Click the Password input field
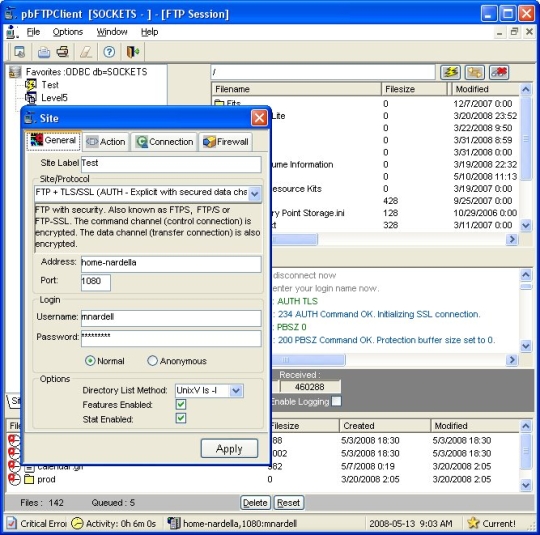 pyautogui.click(x=171, y=338)
